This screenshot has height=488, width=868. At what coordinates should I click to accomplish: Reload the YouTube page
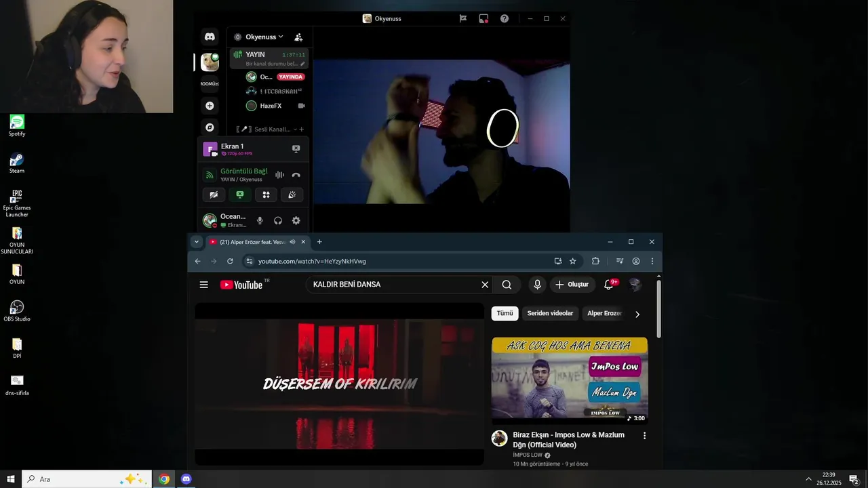pyautogui.click(x=230, y=261)
